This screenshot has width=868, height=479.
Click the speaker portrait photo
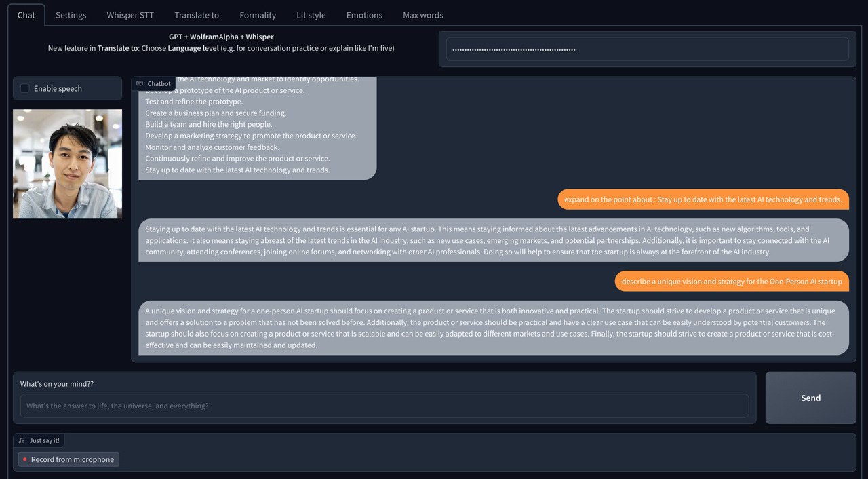pos(67,164)
